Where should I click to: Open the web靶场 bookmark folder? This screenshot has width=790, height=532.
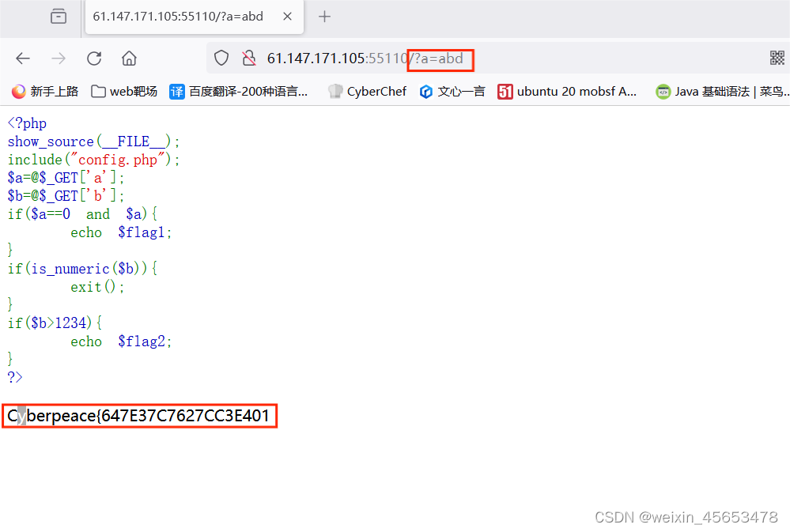click(124, 91)
